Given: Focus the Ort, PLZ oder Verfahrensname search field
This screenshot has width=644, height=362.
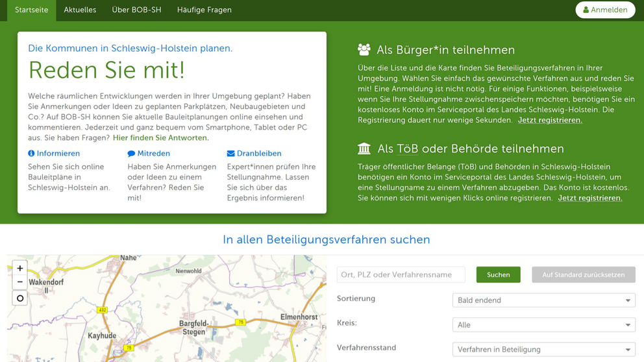Looking at the screenshot, I should 401,274.
